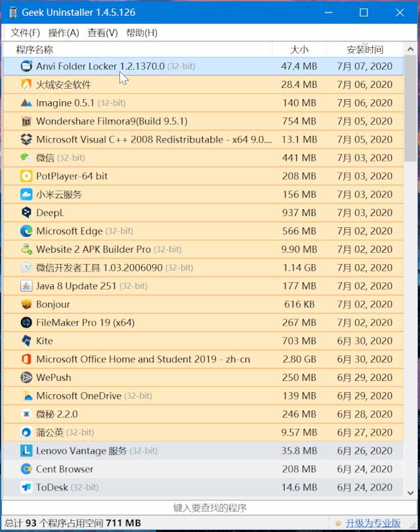
Task: Click the ToDesk program icon
Action: 26,487
